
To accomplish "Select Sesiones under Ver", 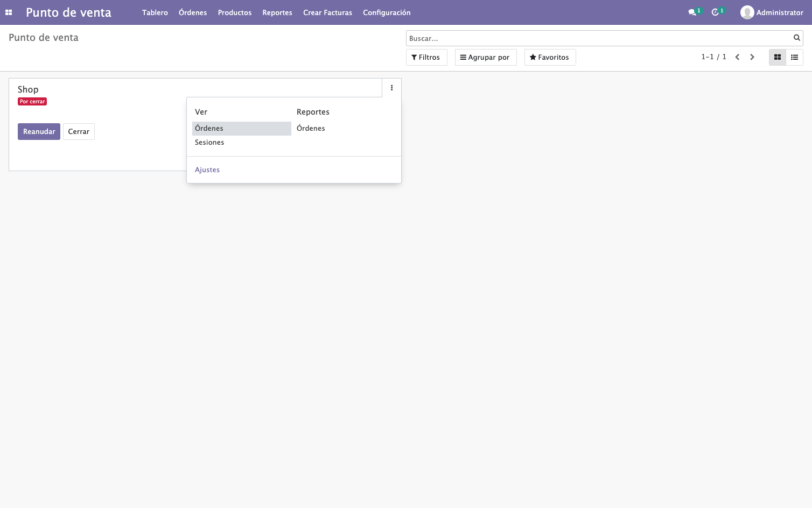I will coord(242,143).
